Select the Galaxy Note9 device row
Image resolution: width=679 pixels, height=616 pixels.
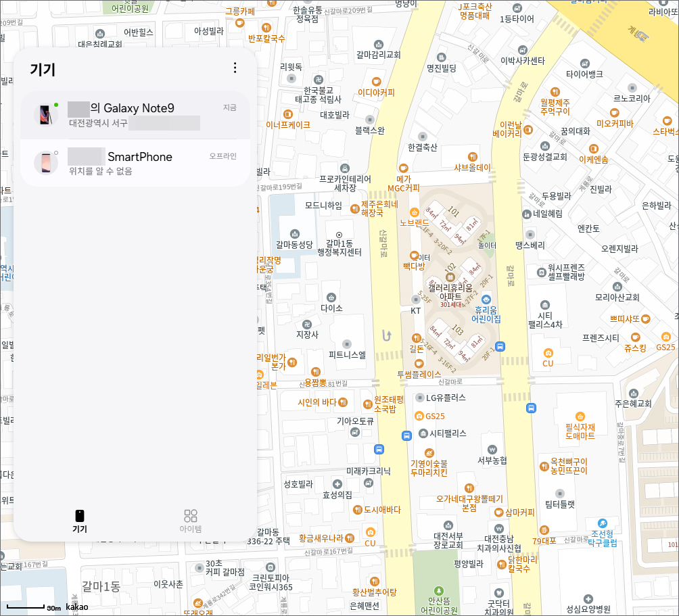(x=135, y=115)
